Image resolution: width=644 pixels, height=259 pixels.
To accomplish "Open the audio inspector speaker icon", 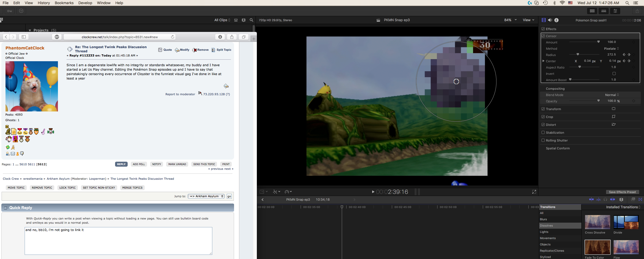I will (550, 20).
